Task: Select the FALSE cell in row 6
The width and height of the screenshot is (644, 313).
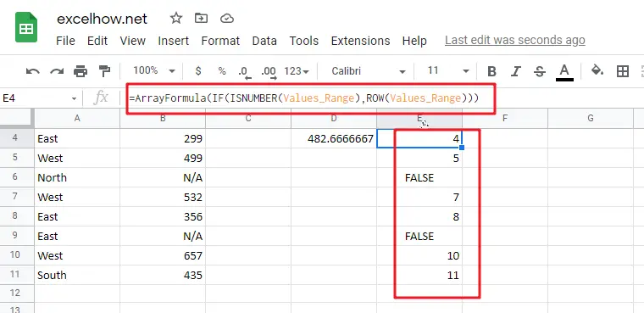Action: coord(419,177)
